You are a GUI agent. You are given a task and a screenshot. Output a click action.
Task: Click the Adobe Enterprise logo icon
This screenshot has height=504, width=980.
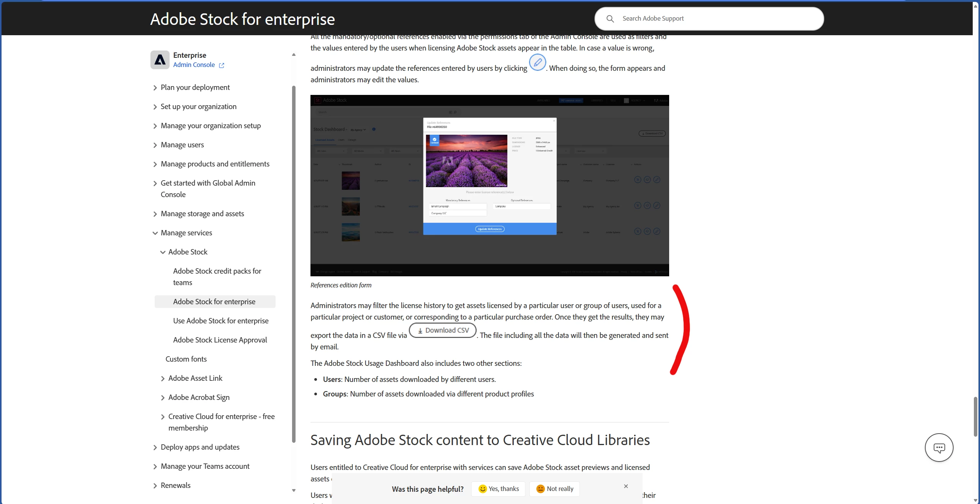(x=160, y=60)
